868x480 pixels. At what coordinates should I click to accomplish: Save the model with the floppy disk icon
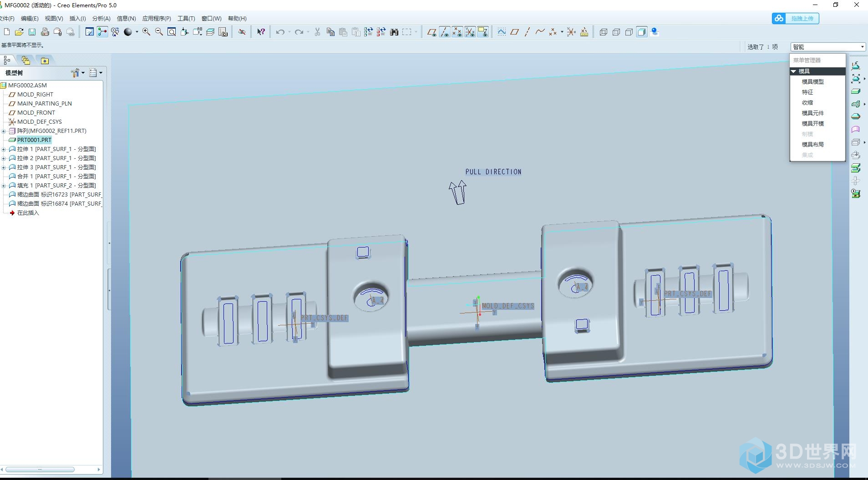tap(32, 32)
